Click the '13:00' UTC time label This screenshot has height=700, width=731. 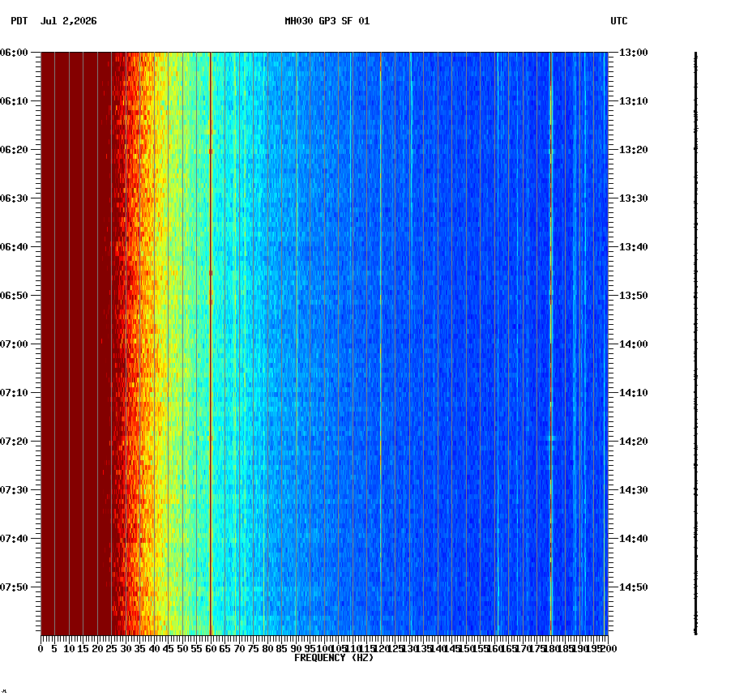tap(634, 53)
